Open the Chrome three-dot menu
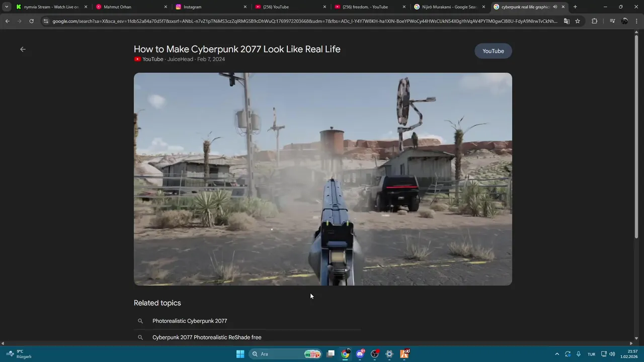 pos(636,21)
